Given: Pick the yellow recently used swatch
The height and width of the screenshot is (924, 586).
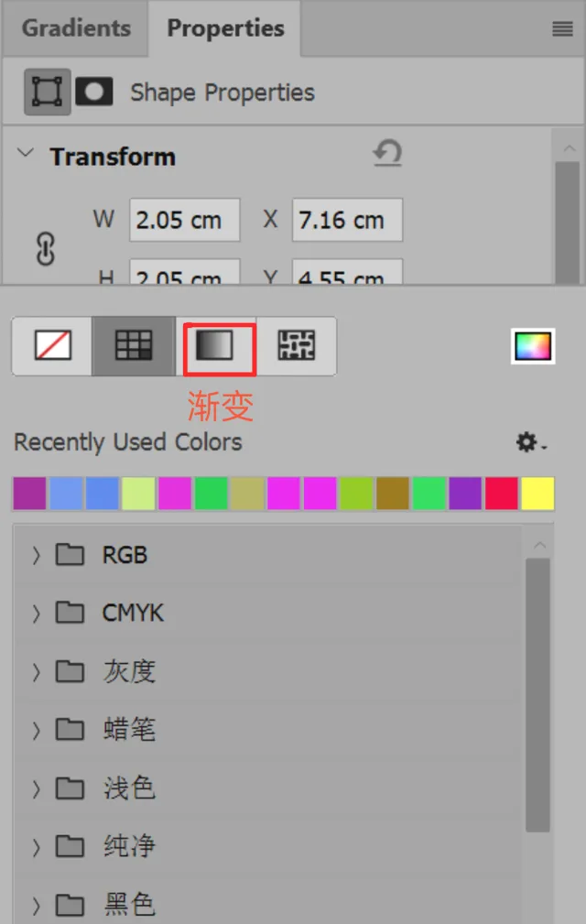Looking at the screenshot, I should pos(537,494).
